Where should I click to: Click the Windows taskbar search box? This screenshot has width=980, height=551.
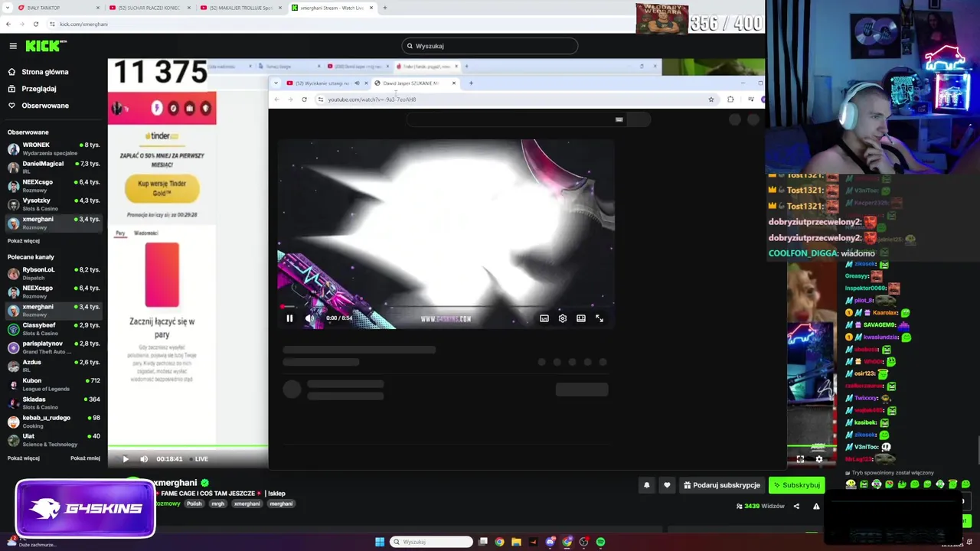tap(431, 542)
